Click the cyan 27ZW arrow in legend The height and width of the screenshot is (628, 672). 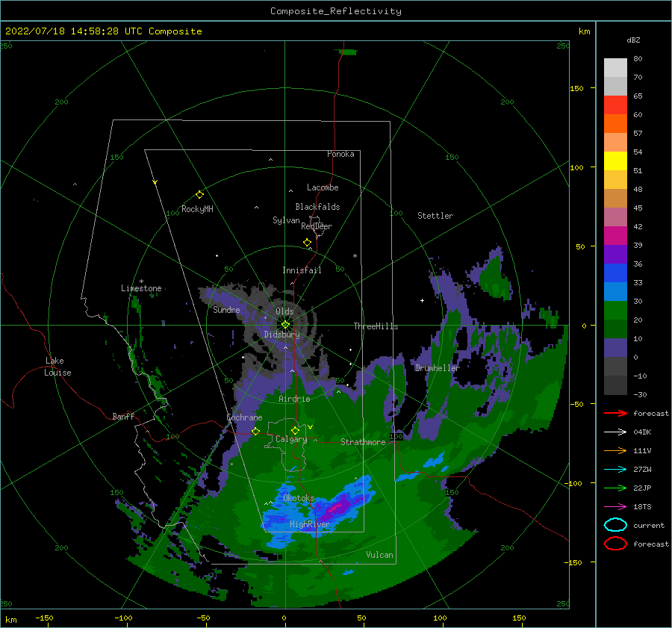[x=615, y=470]
